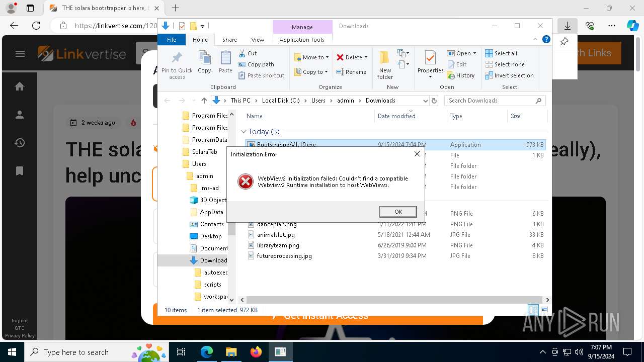The height and width of the screenshot is (362, 644).
Task: Switch to the View ribbon tab
Action: (x=258, y=40)
